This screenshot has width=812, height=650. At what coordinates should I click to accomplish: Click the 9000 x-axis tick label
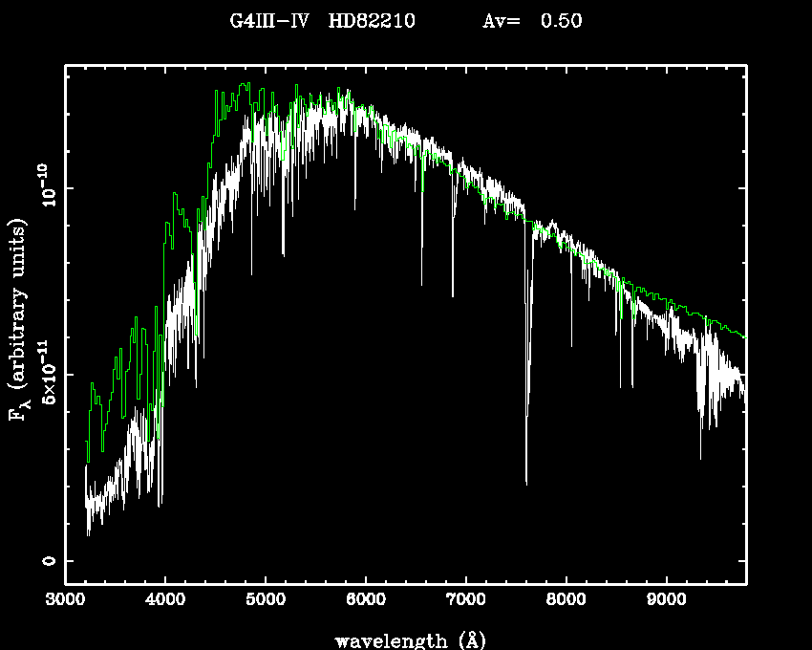(666, 602)
